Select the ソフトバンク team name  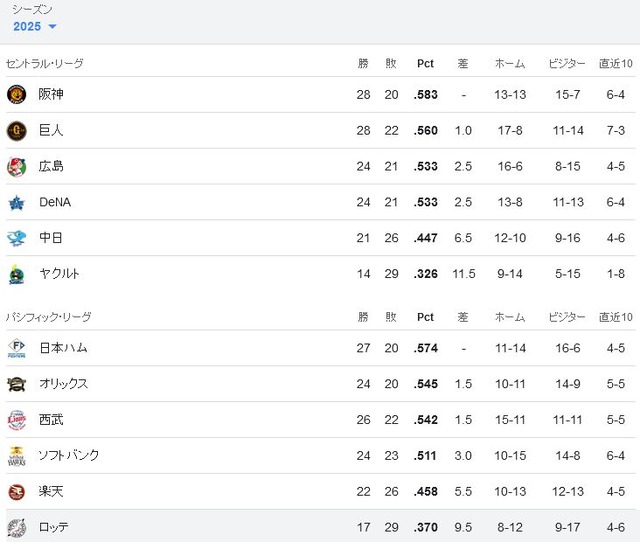(x=69, y=455)
